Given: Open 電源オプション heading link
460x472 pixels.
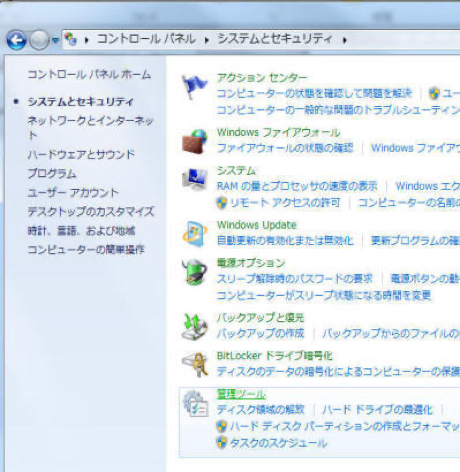Looking at the screenshot, I should point(251,263).
